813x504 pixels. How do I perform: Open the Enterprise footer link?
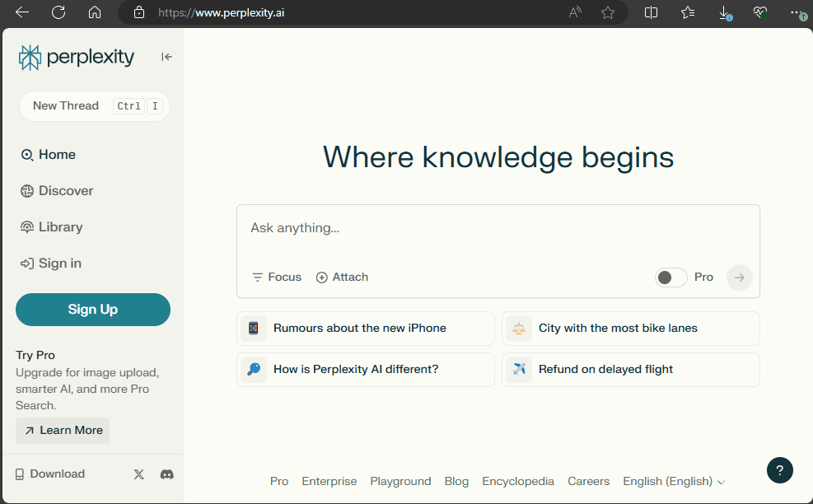tap(329, 481)
